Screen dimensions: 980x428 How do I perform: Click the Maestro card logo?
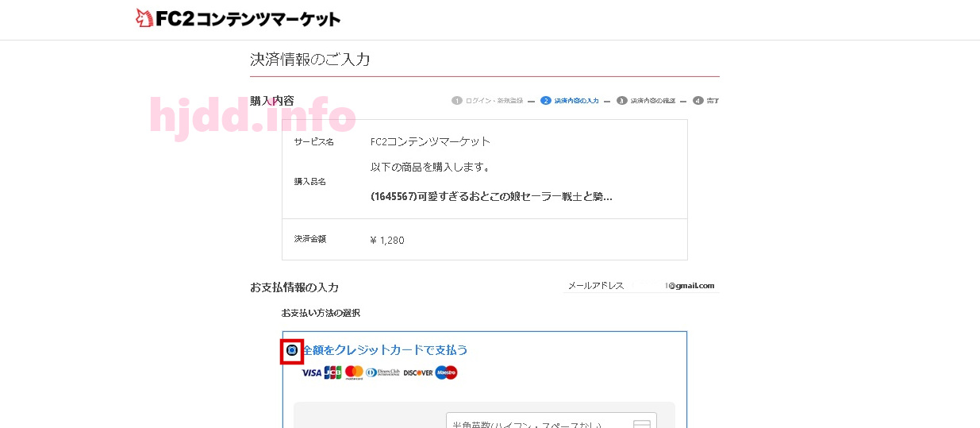pyautogui.click(x=447, y=372)
